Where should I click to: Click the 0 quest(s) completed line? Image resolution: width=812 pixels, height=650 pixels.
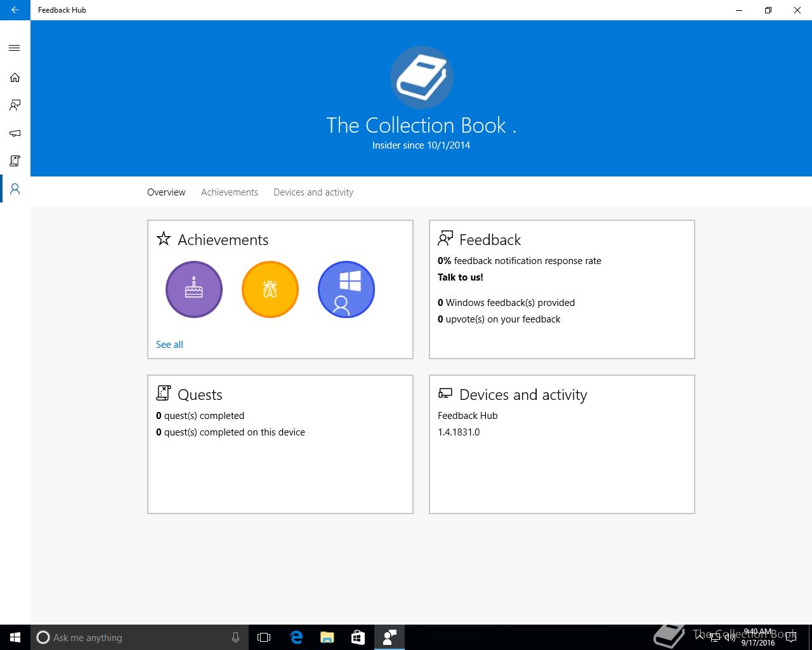point(200,416)
